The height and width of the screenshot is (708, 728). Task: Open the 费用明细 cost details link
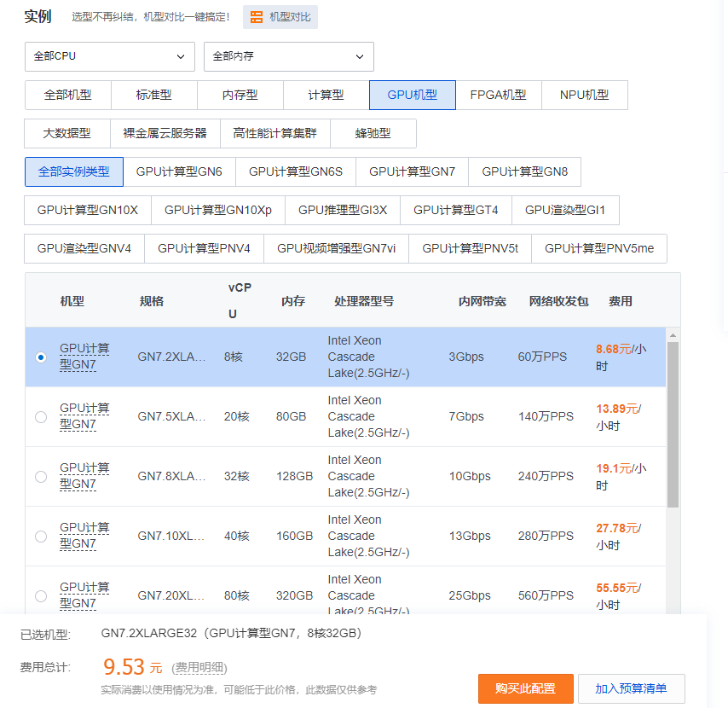click(x=199, y=668)
